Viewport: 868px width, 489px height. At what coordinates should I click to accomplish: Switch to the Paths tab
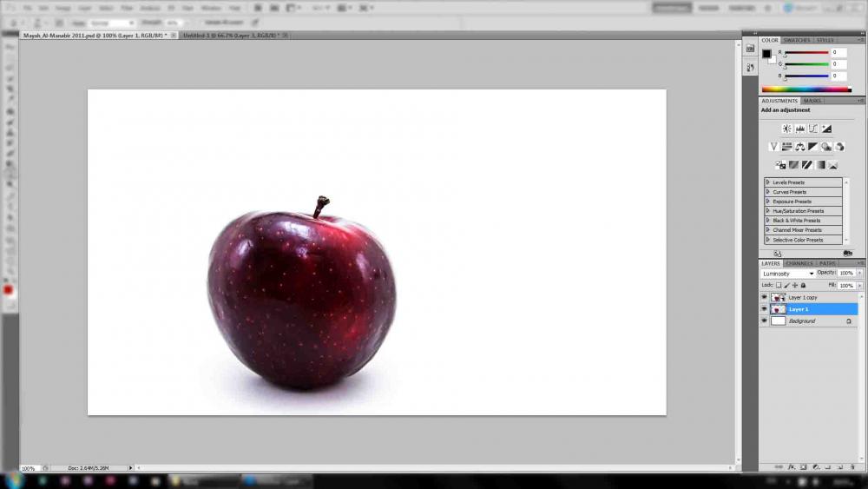point(827,263)
